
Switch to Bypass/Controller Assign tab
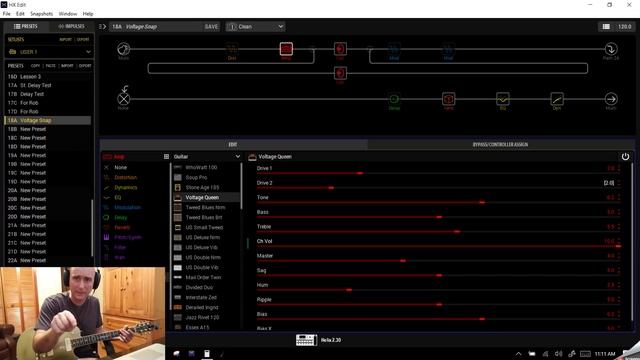tap(500, 144)
